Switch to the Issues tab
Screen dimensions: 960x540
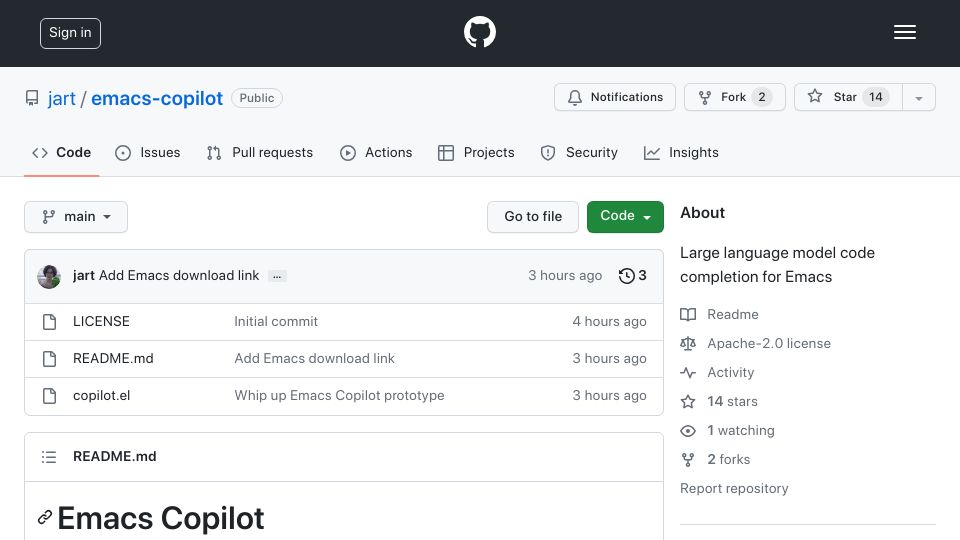(148, 152)
